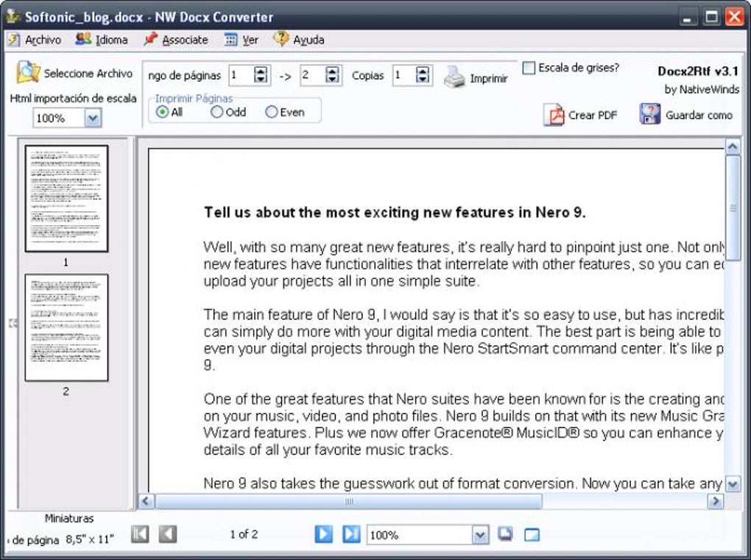
Task: Enable Escala de grises checkbox
Action: 529,68
